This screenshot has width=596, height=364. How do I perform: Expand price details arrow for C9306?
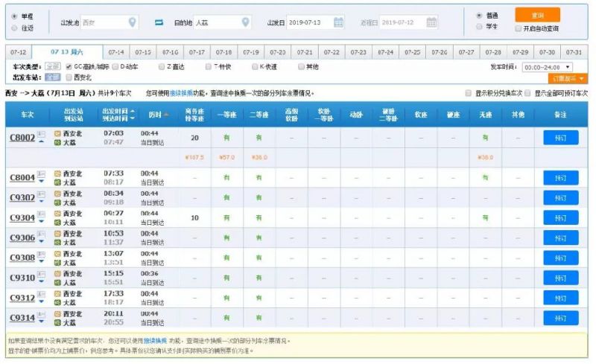[x=42, y=242]
